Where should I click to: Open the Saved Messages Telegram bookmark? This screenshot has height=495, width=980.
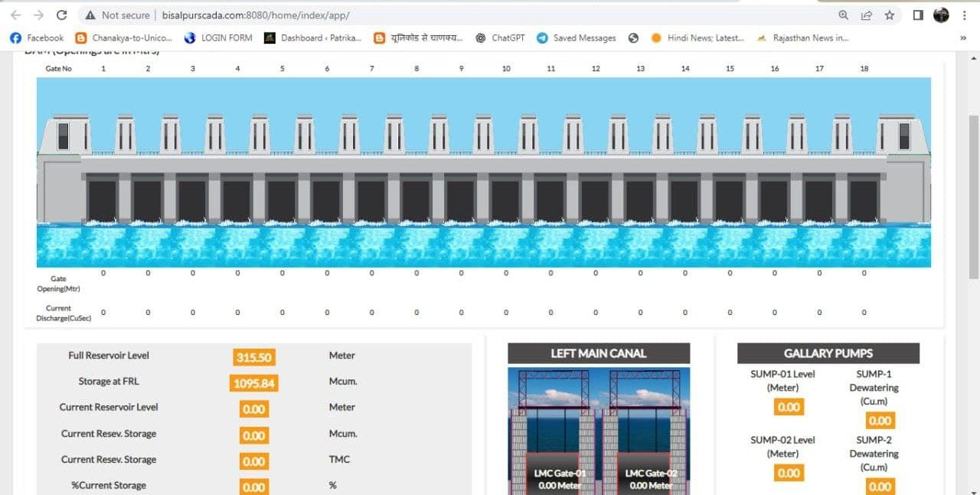[576, 38]
